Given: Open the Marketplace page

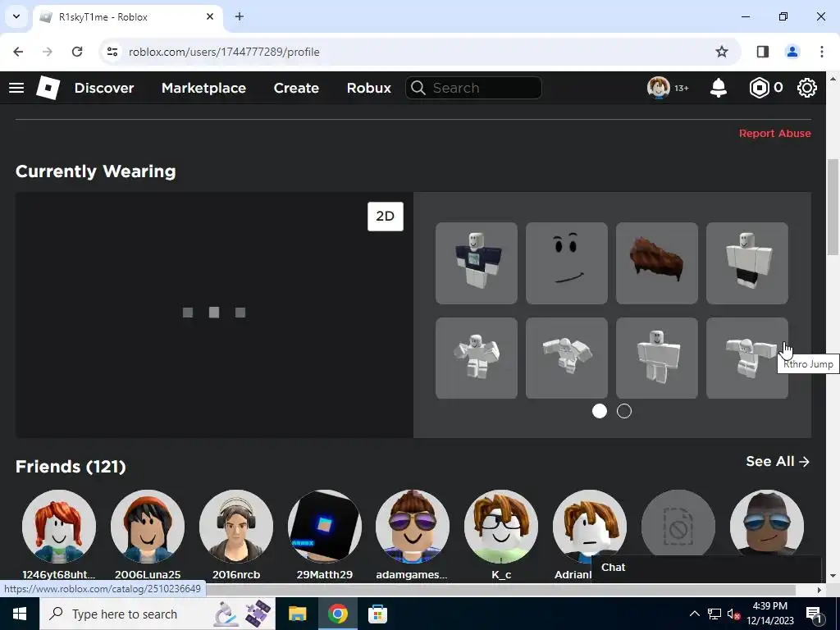Looking at the screenshot, I should pos(203,88).
